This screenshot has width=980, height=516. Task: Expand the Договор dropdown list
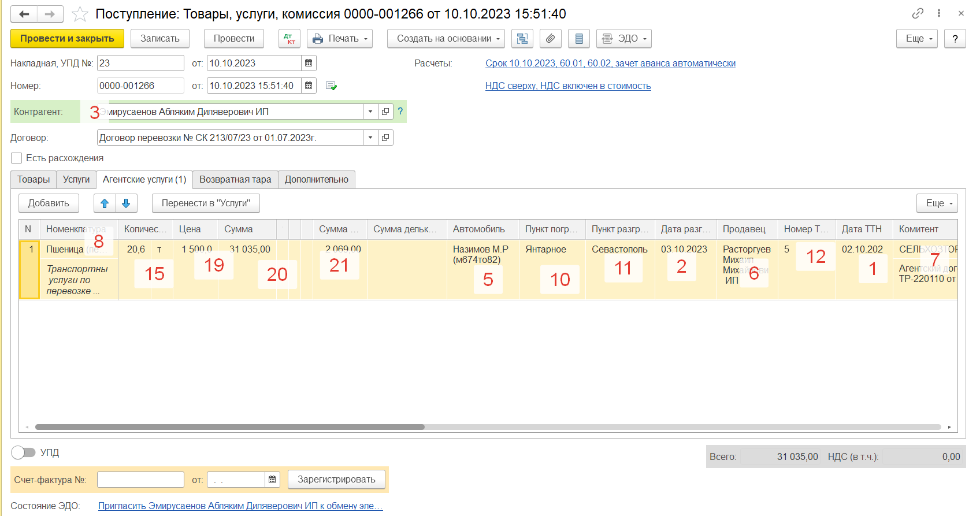click(370, 138)
